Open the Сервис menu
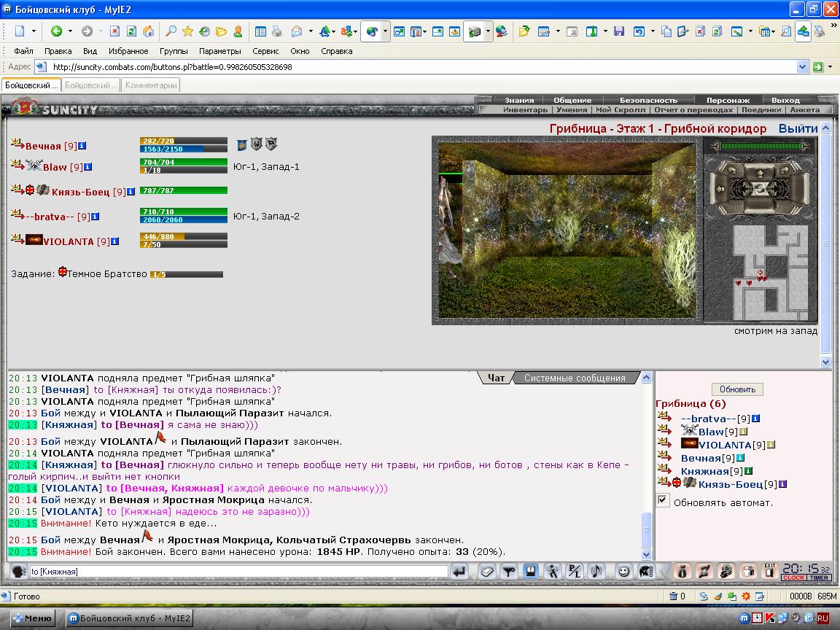The height and width of the screenshot is (630, 840). pos(265,51)
